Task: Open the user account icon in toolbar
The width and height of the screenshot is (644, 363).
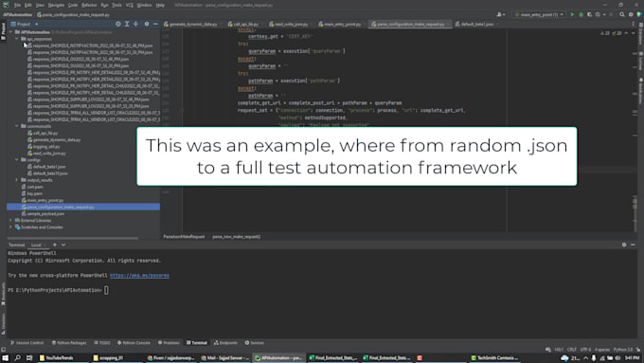Action: (x=501, y=14)
